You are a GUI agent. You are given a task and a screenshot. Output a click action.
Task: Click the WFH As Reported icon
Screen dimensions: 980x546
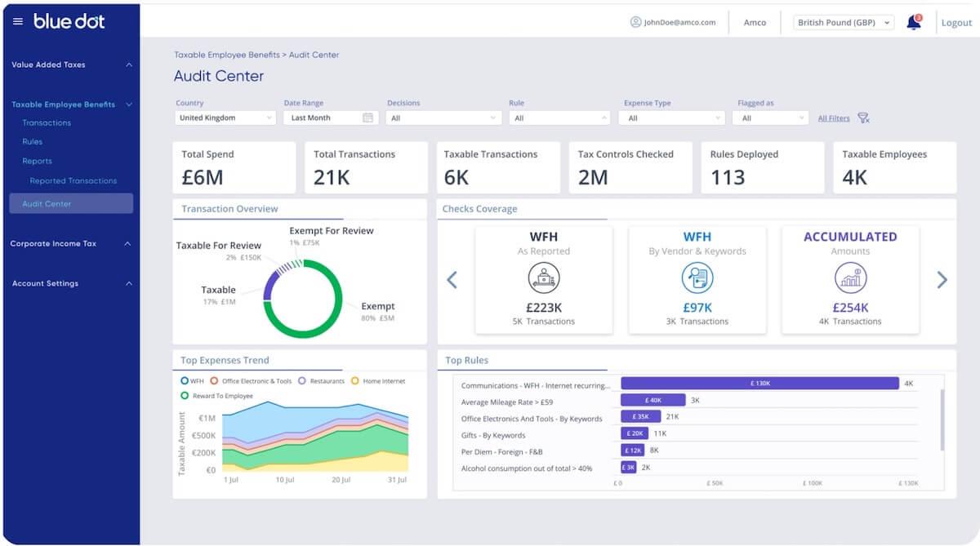coord(543,278)
